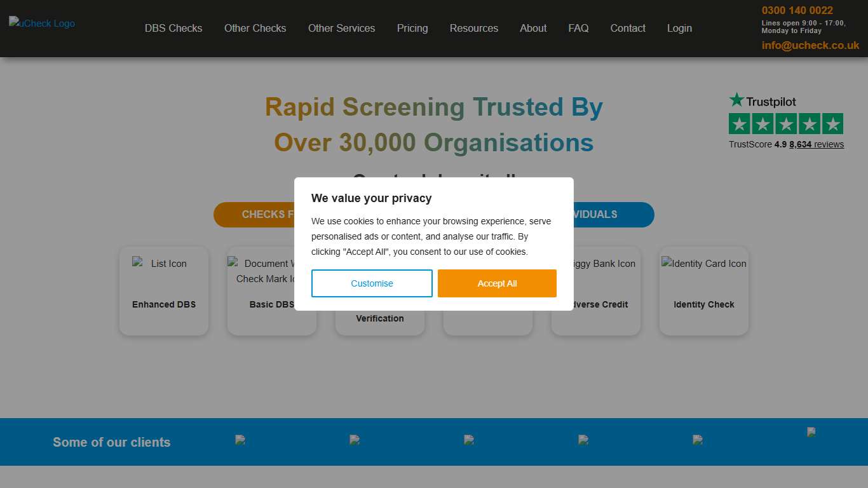This screenshot has height=488, width=868.
Task: Click the 0300 140 0022 phone number
Action: [x=797, y=10]
